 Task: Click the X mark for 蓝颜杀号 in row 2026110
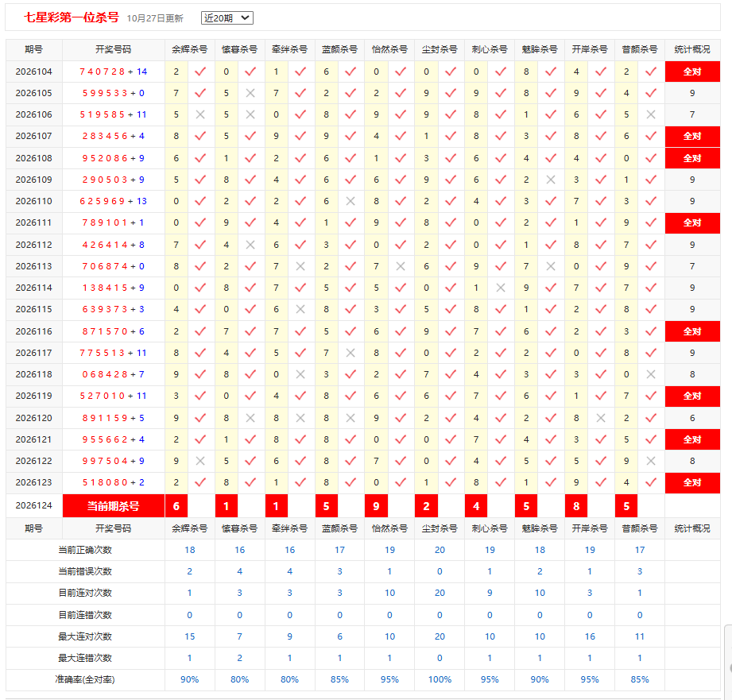[351, 201]
